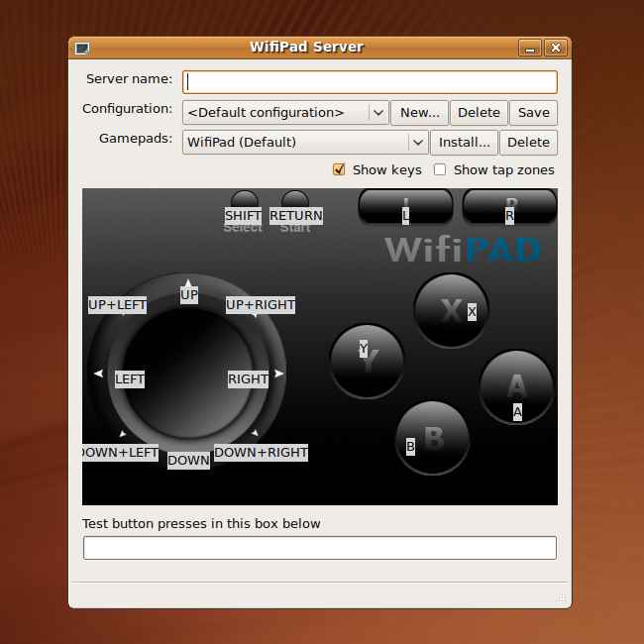The width and height of the screenshot is (644, 644).
Task: Click the R shoulder button
Action: (509, 206)
